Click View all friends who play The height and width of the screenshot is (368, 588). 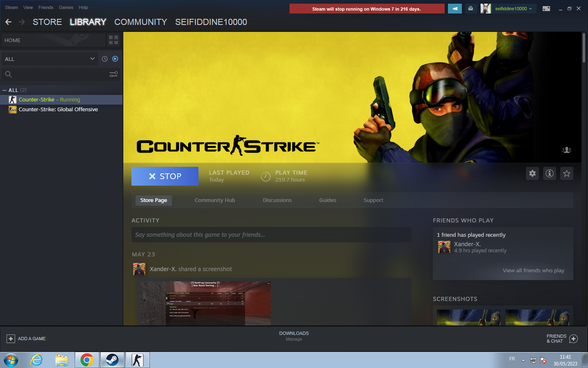533,271
